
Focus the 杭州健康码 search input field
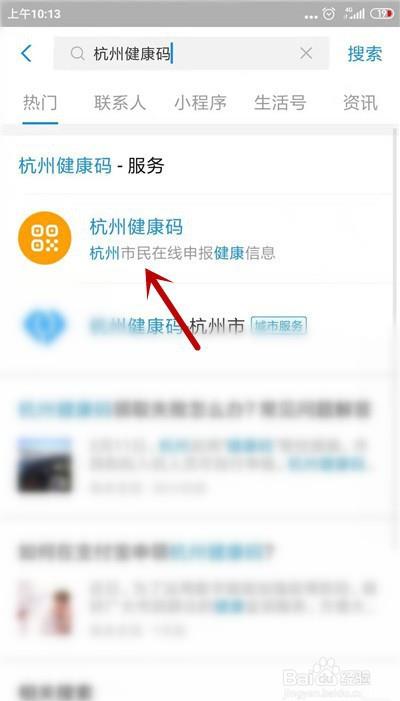[x=191, y=54]
